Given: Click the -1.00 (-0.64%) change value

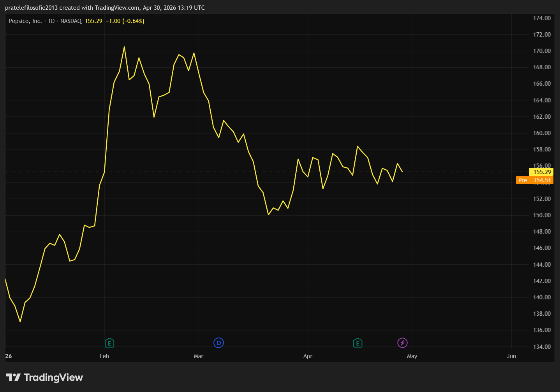Looking at the screenshot, I should coord(125,21).
